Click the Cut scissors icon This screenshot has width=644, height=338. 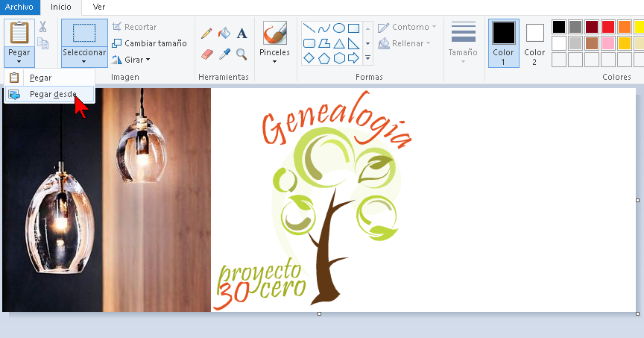tap(42, 27)
